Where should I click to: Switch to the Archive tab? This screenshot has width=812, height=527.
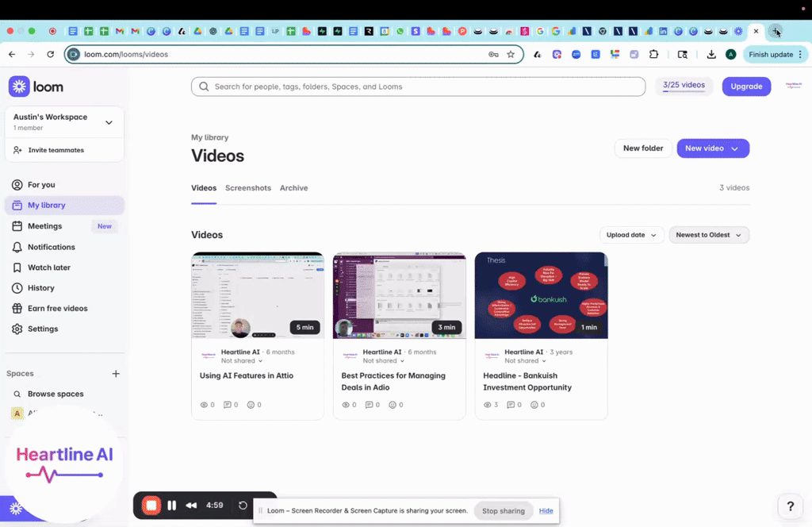point(293,188)
